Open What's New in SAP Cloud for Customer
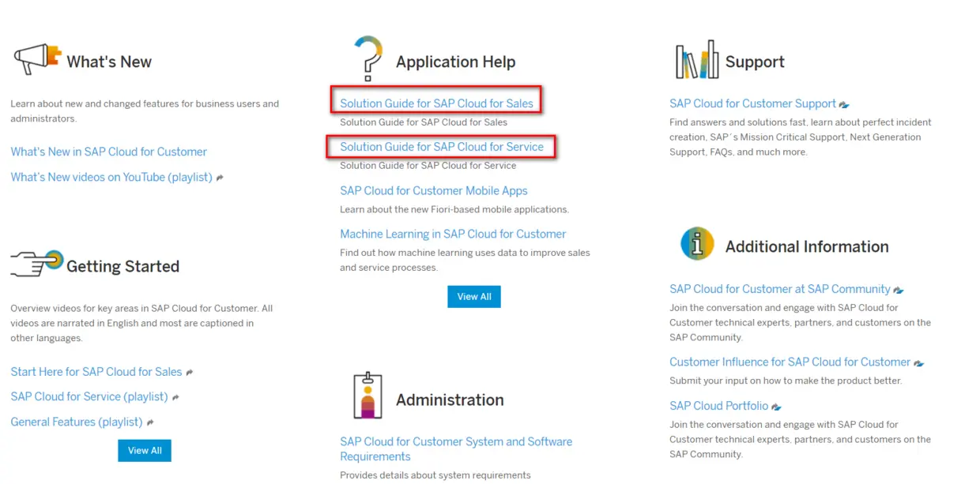This screenshot has height=484, width=980. [108, 152]
